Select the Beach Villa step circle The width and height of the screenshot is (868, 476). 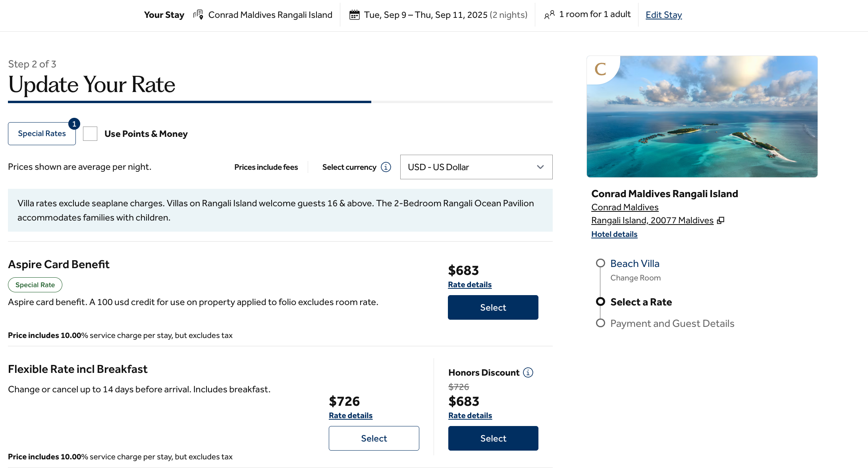coord(600,263)
